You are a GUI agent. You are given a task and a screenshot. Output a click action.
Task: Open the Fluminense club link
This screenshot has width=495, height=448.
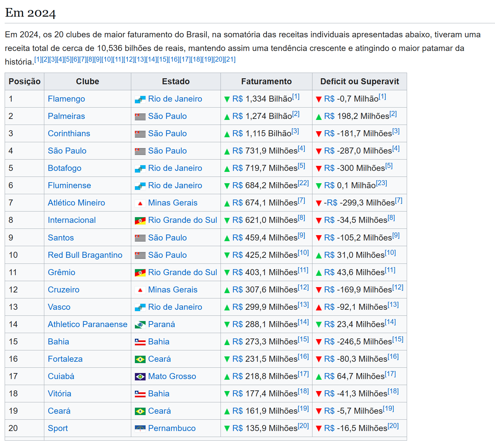coord(69,186)
